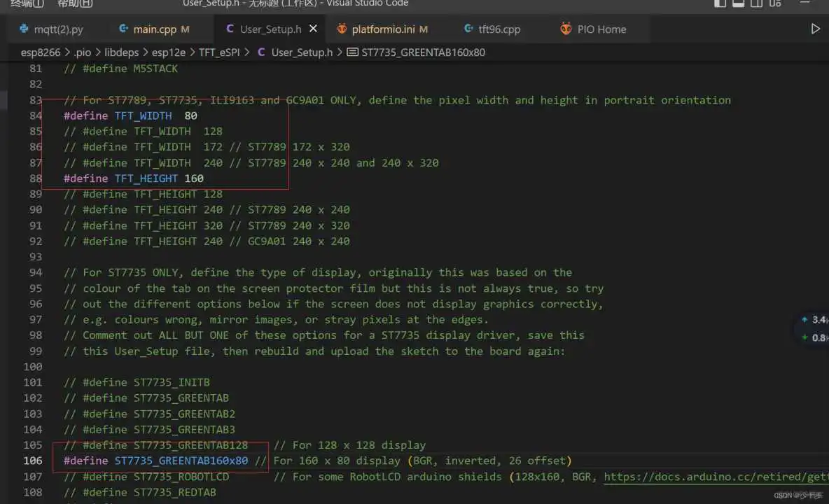
Task: Click the 'TFT_WIDTH 240' commented line
Action: [251, 162]
